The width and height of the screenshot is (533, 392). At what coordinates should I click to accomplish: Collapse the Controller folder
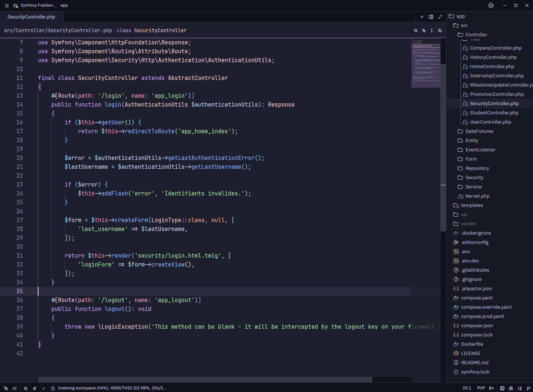pyautogui.click(x=476, y=35)
